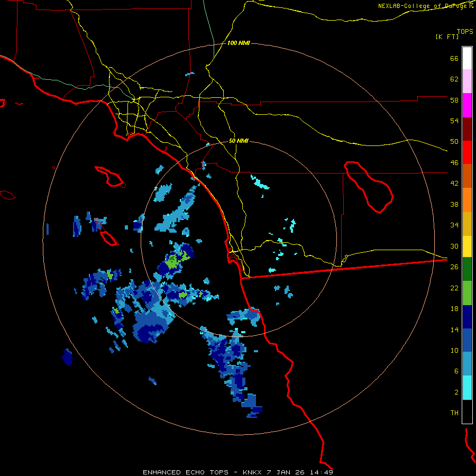Click the dark green legend swatch
The image size is (476, 476).
(467, 269)
